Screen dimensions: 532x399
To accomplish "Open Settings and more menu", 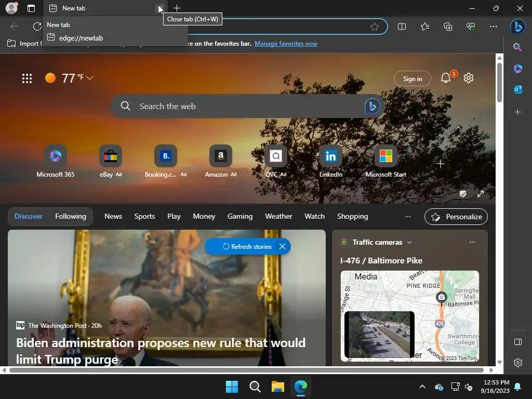I will (x=494, y=26).
